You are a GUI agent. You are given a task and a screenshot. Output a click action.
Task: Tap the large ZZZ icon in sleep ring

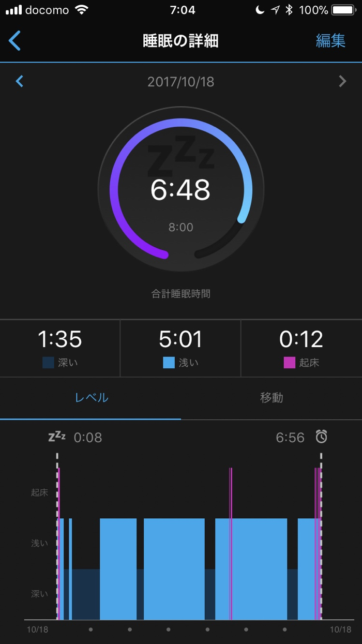(180, 155)
